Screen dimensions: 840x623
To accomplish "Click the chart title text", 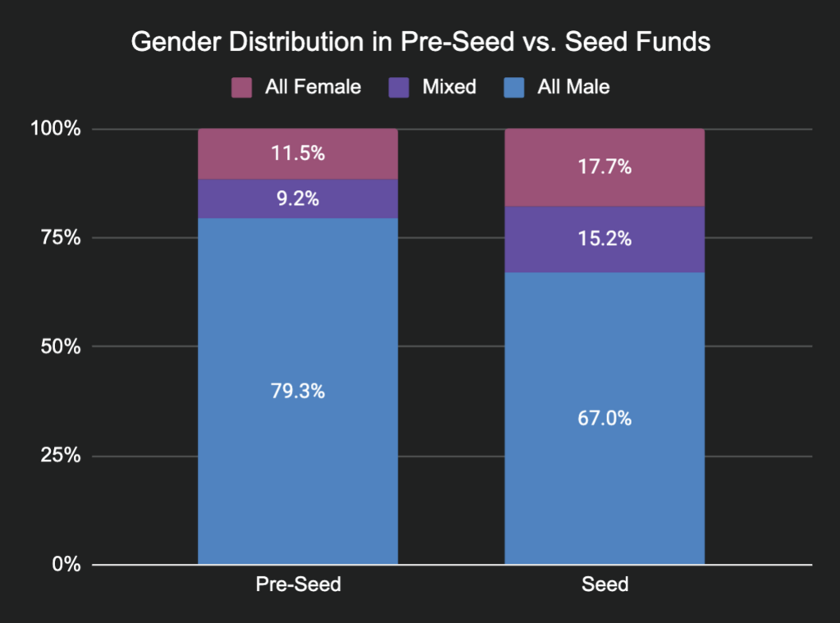I will (x=420, y=43).
